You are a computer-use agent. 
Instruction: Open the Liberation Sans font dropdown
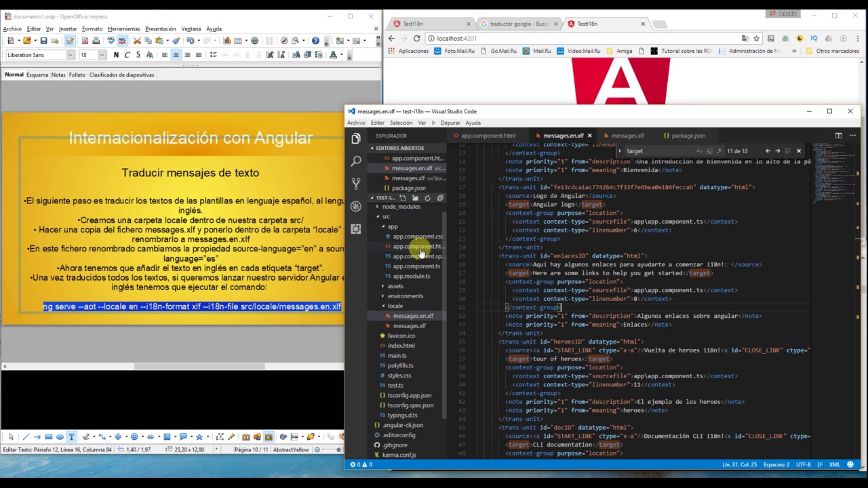point(70,55)
